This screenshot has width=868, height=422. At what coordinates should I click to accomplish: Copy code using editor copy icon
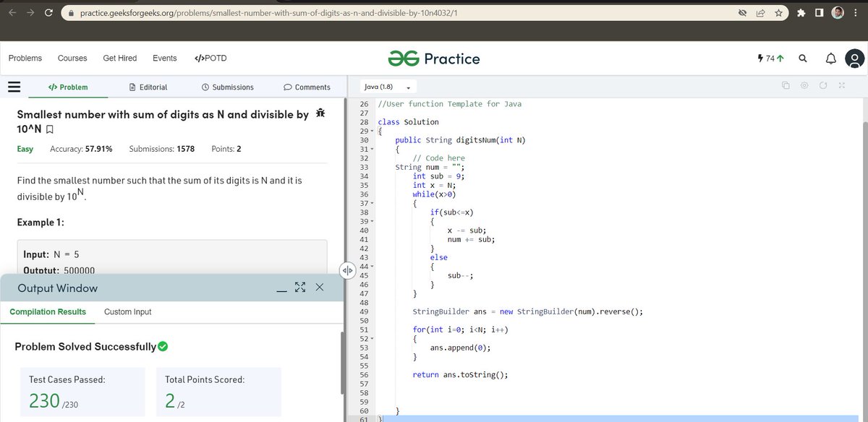point(786,86)
